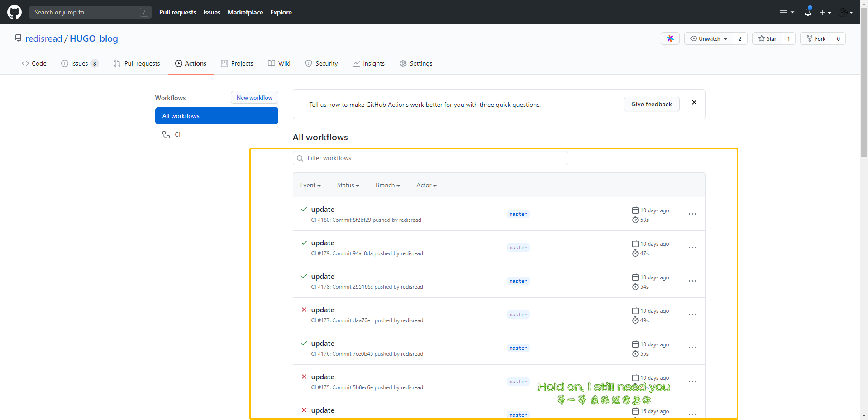Click the page vertical scrollbar
Image resolution: width=868 pixels, height=420 pixels.
(864, 81)
